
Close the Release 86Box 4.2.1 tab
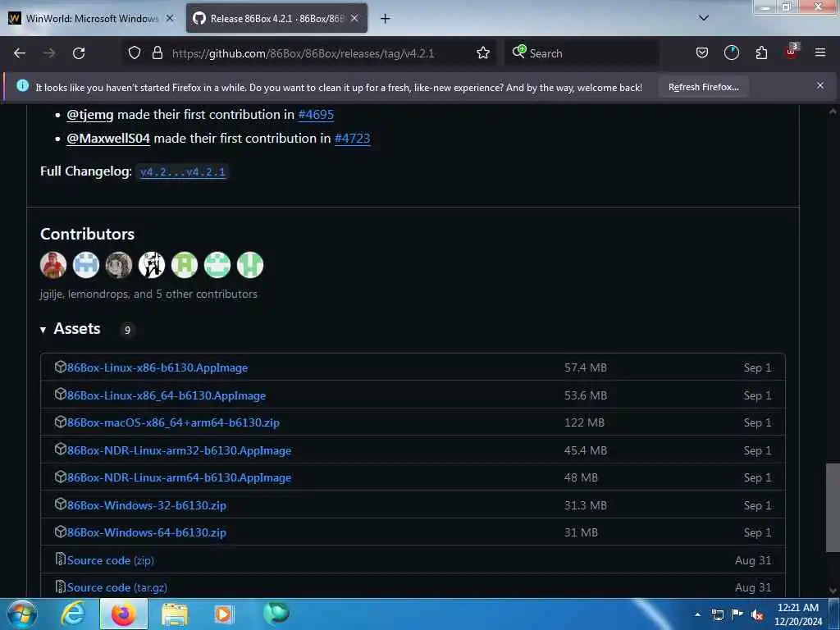tap(354, 18)
